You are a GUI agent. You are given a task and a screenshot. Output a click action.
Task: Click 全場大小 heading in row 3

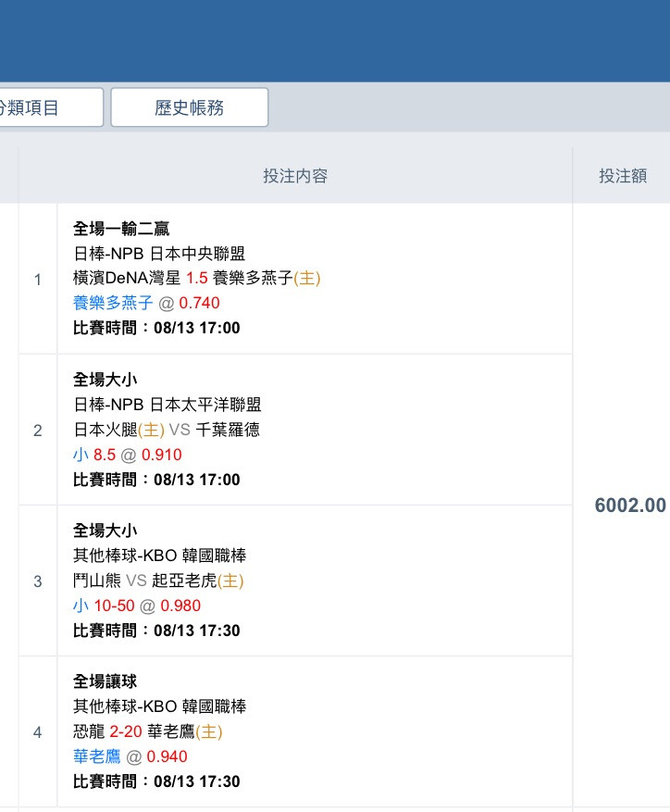105,531
